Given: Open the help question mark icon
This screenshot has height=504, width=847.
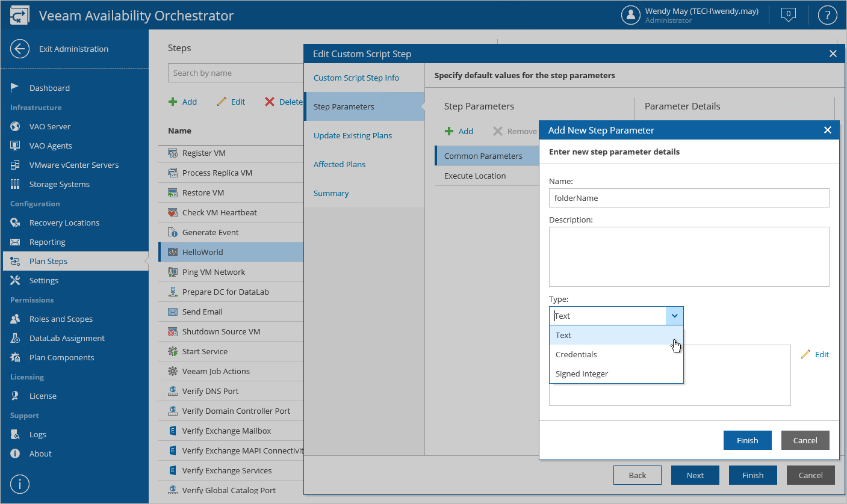Looking at the screenshot, I should point(828,15).
